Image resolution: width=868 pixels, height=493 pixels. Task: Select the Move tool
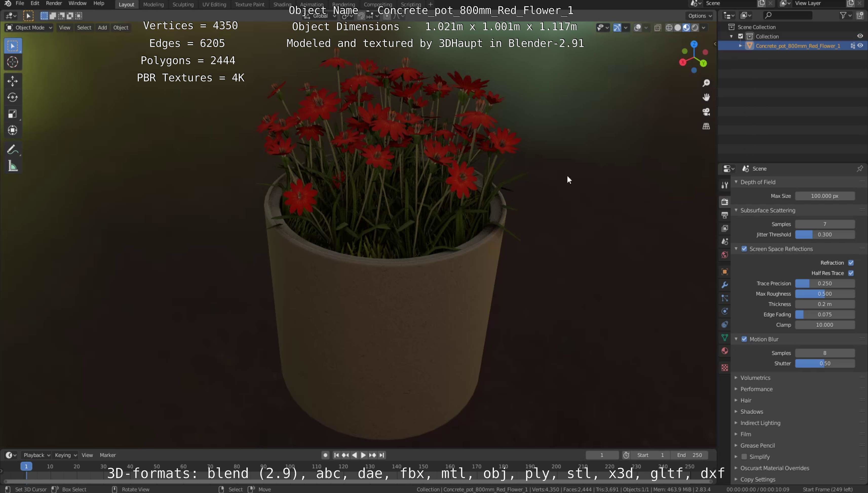13,81
